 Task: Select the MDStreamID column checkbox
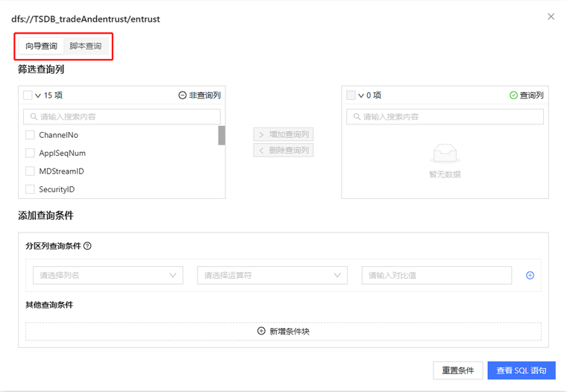30,171
